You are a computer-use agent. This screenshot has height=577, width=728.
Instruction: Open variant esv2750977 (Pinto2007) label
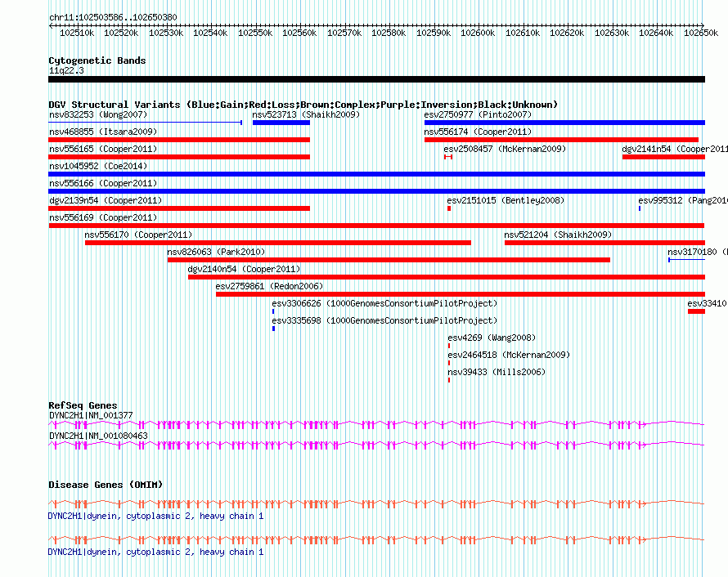coord(478,114)
